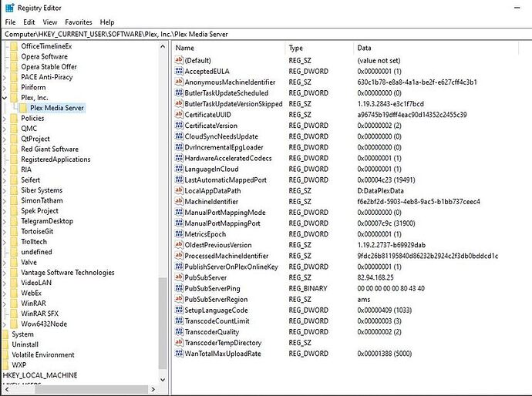The image size is (532, 396).
Task: Select the PubSubServerRegion value
Action: pos(216,300)
